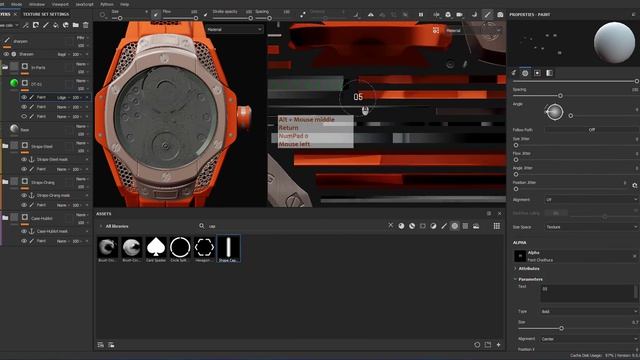This screenshot has width=640, height=360.
Task: Add a smart material layer icon
Action: (66, 25)
